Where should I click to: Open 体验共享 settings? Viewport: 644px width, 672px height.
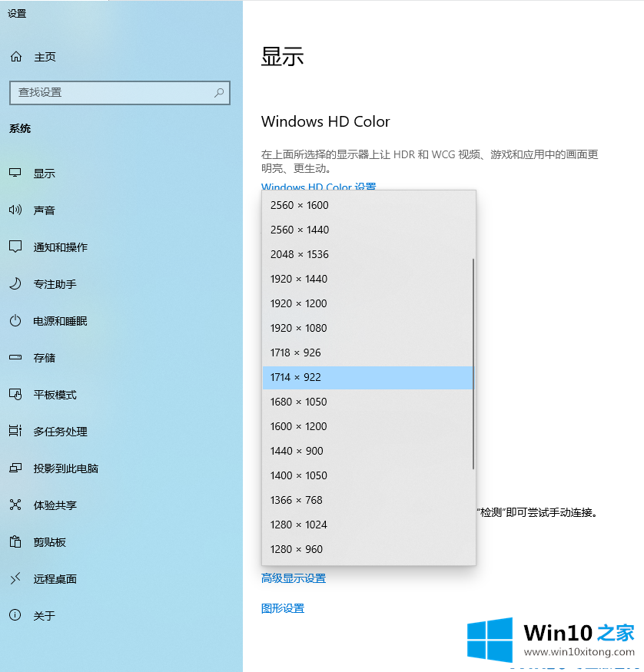click(x=55, y=505)
